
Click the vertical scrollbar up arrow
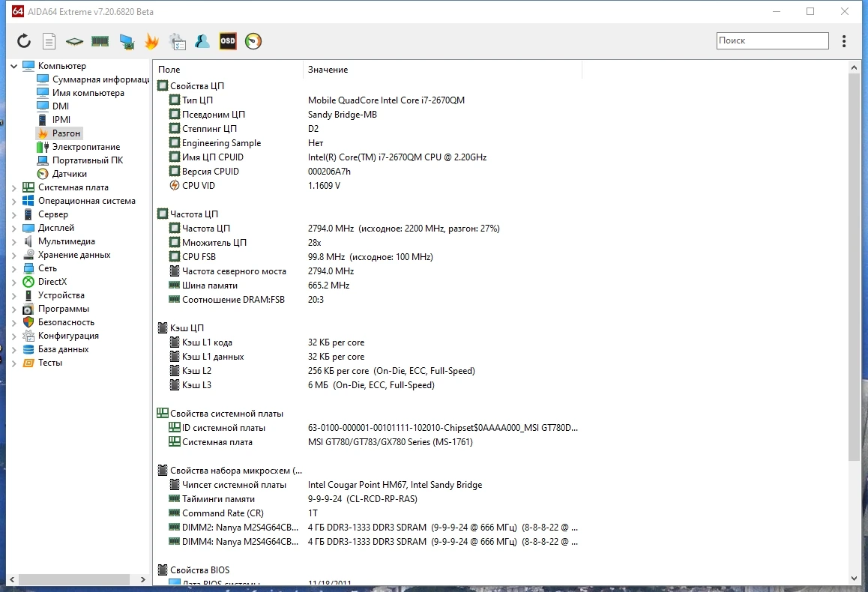pyautogui.click(x=854, y=67)
